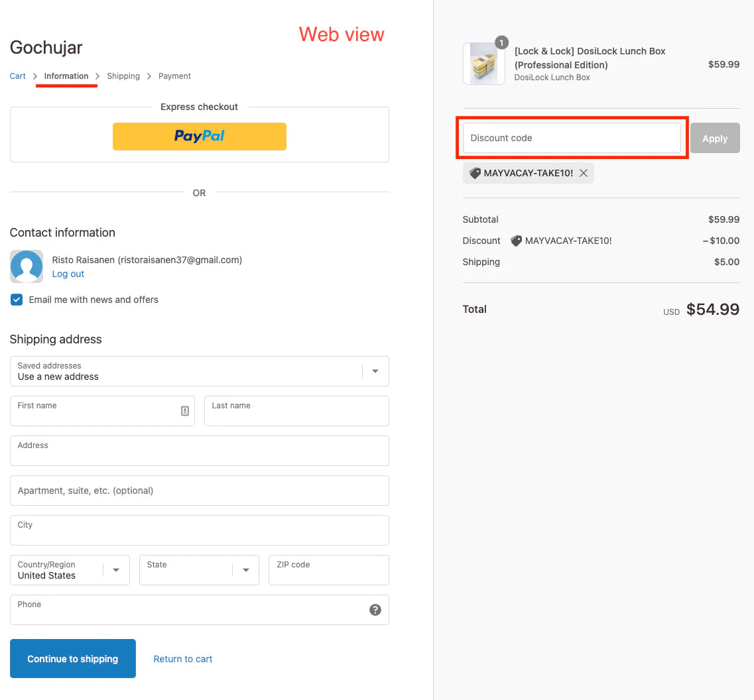Select the Shipping breadcrumb step
The width and height of the screenshot is (754, 700).
coord(123,76)
